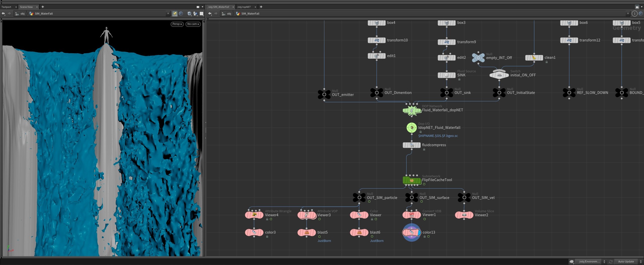
Task: Select the ldopNET_Fluid_Waterfall Dop I/O node
Action: 412,128
